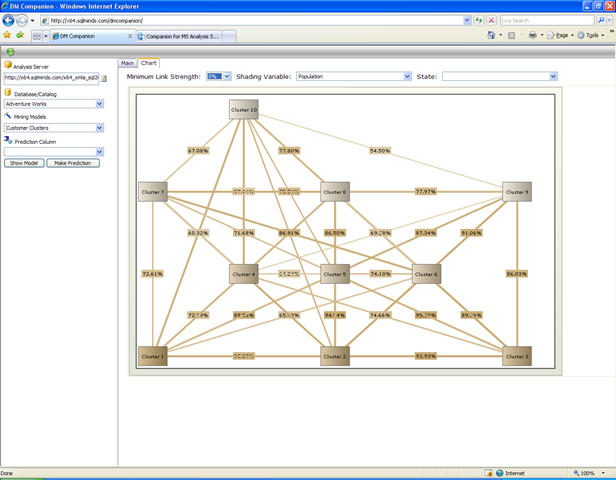Click the search magnifier icon
The height and width of the screenshot is (480, 616).
pos(601,20)
